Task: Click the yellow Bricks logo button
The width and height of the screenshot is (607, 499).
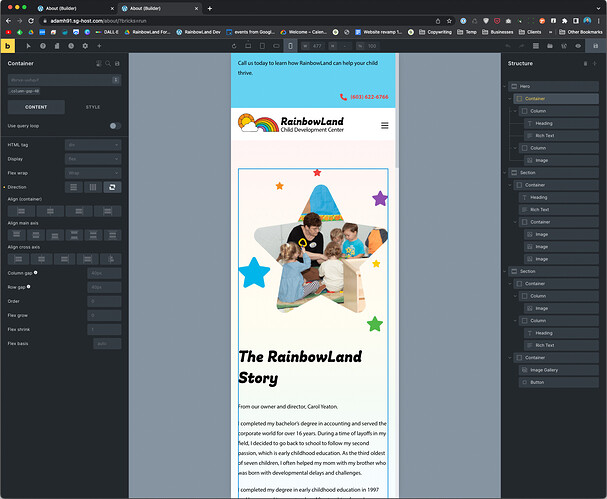Action: click(x=7, y=46)
